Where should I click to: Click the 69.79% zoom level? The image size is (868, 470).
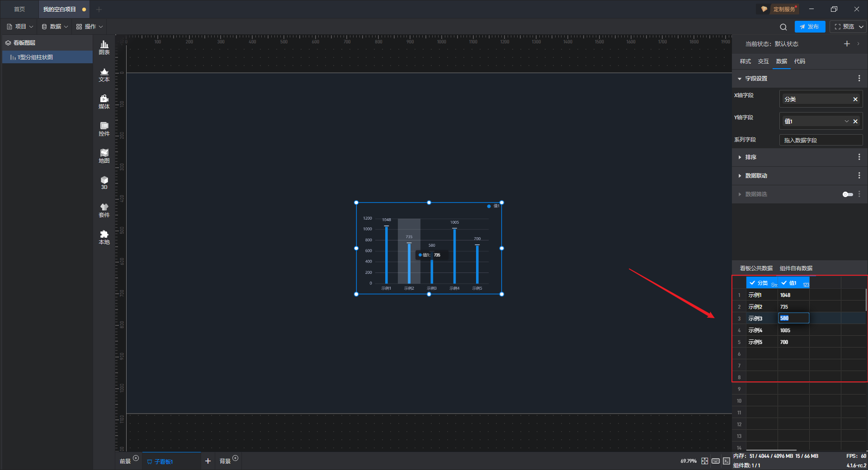pos(688,461)
